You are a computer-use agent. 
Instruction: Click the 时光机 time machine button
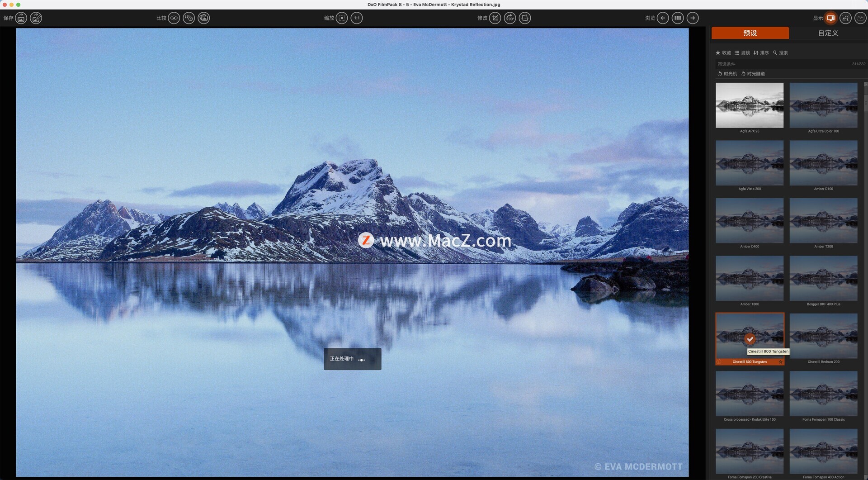point(727,74)
